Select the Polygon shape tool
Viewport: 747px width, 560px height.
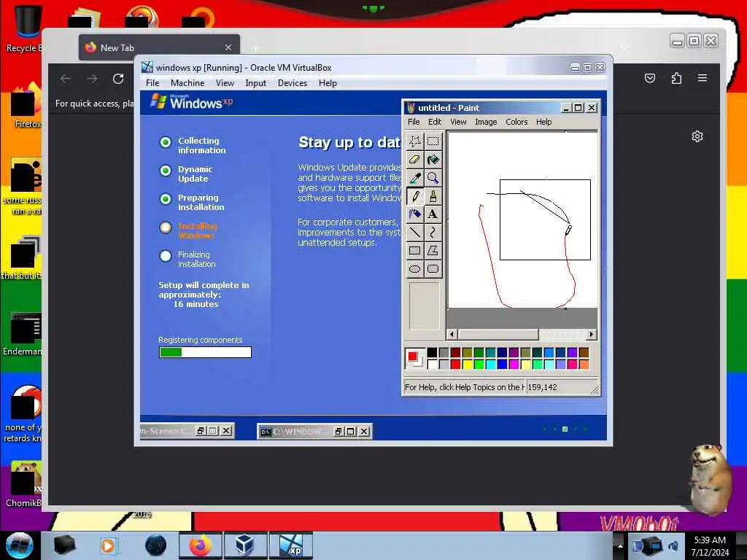pos(433,251)
